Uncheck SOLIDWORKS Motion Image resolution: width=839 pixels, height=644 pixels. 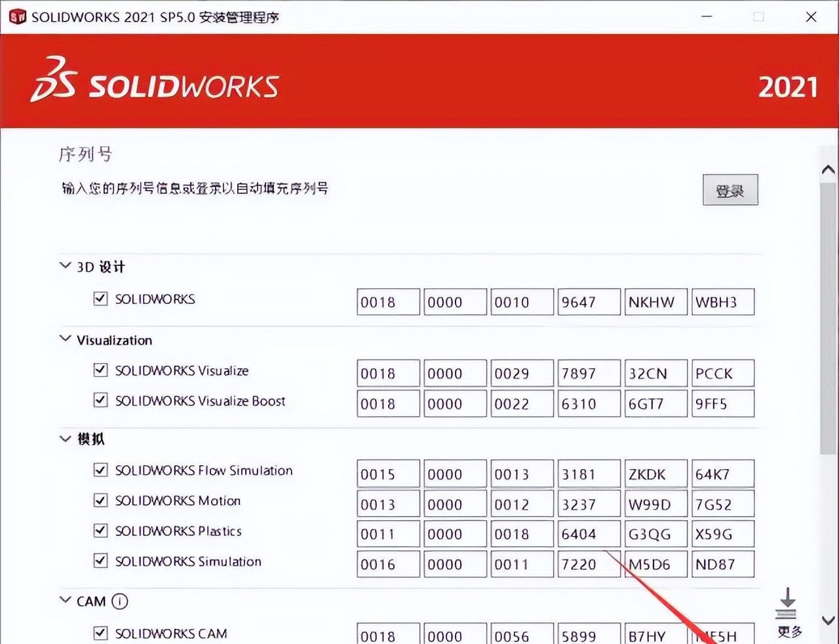pos(100,501)
